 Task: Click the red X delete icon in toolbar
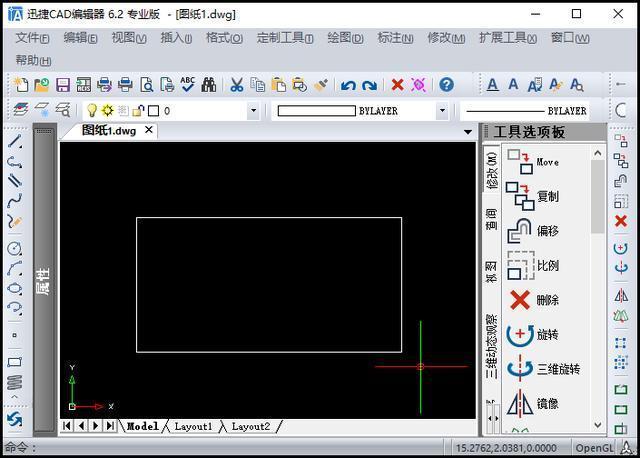coord(397,85)
